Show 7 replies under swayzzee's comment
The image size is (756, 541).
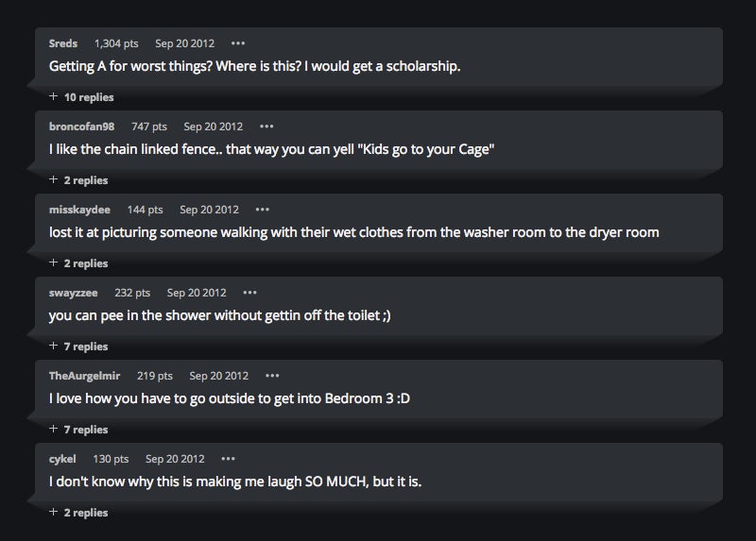(78, 347)
